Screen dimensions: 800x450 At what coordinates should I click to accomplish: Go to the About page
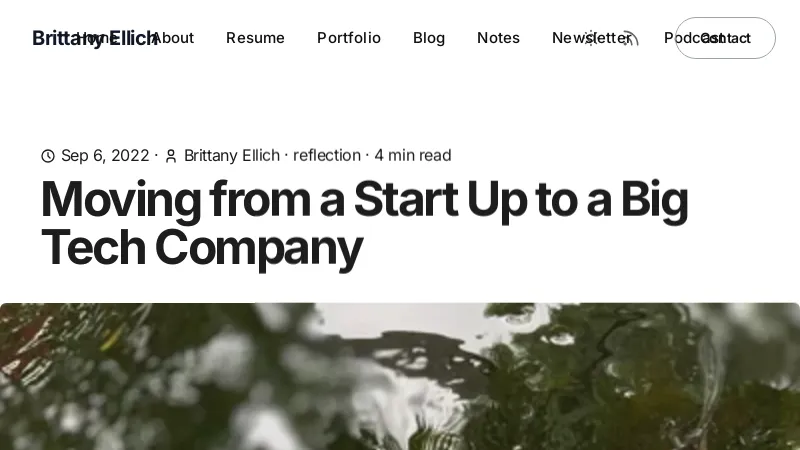coord(174,38)
